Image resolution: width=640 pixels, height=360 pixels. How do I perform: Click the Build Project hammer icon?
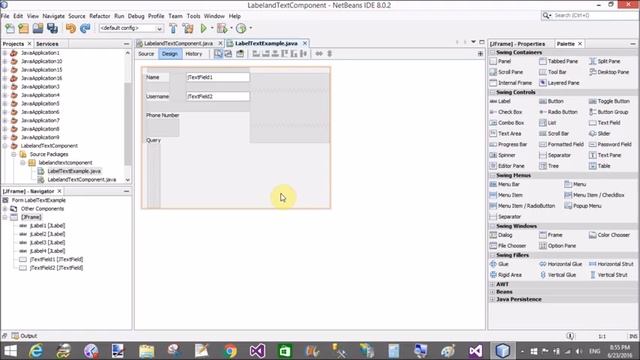coord(173,28)
